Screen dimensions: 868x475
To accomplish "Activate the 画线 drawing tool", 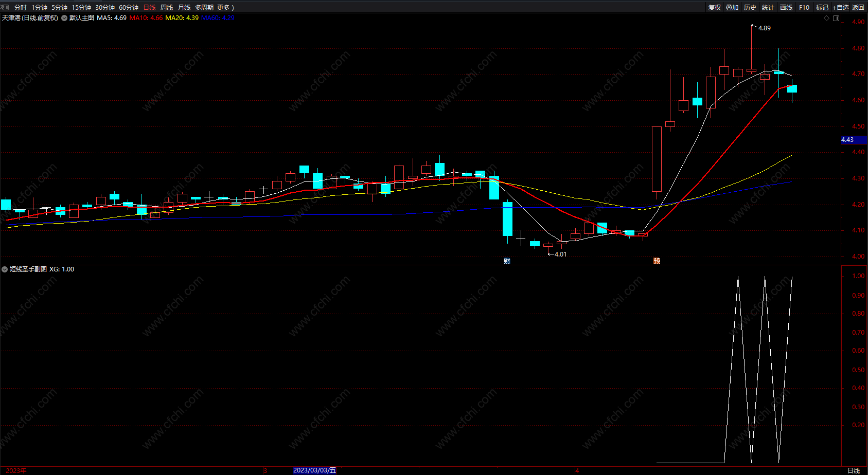I will click(786, 8).
